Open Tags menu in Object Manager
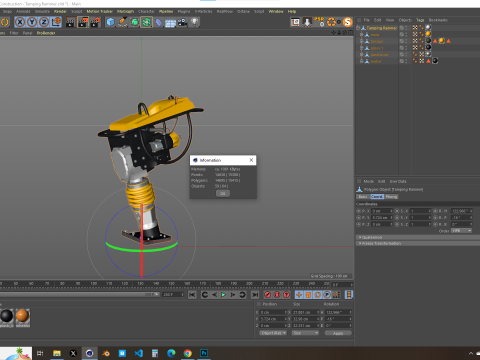The image size is (480, 360). 420,20
